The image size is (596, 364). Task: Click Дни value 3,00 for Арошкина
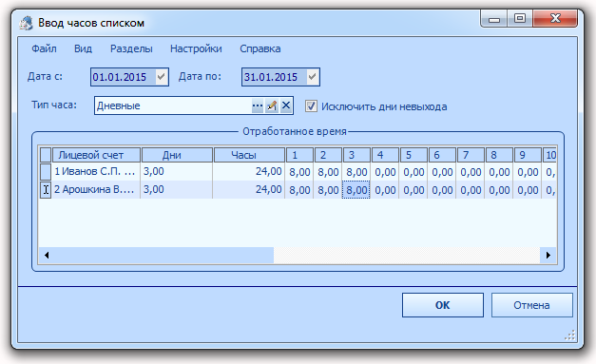[177, 189]
